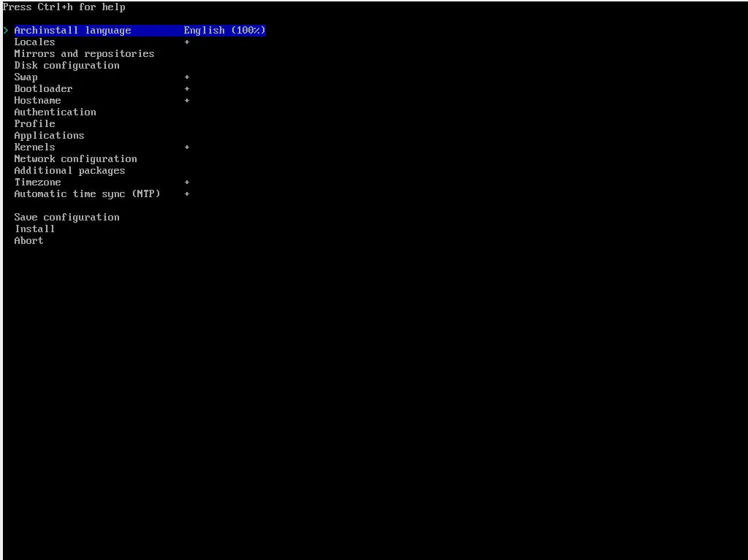This screenshot has height=560, width=748.
Task: Choose the Kernels menu item
Action: 34,147
